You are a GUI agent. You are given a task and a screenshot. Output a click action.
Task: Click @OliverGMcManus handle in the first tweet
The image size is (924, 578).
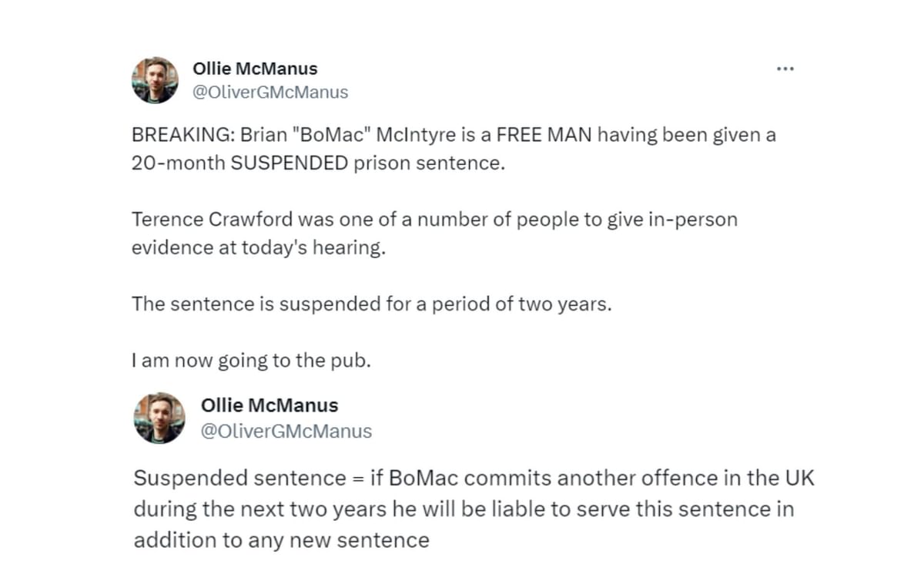270,92
